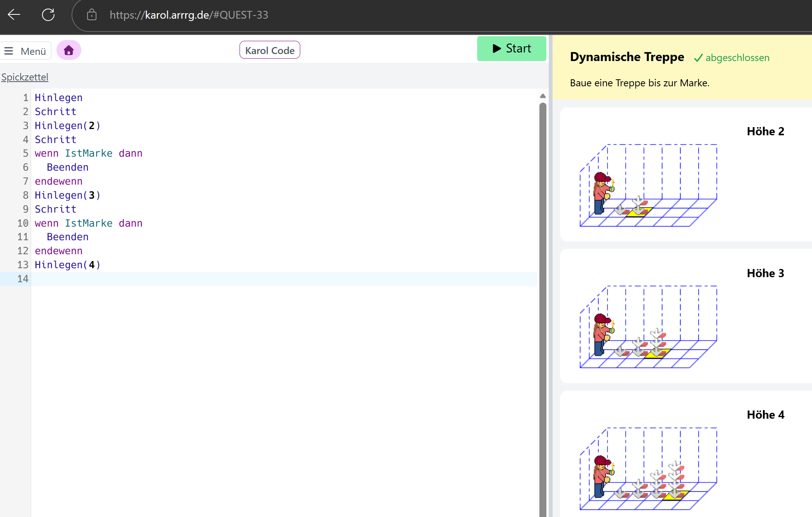Click the first Beenden statement
The height and width of the screenshot is (517, 812).
tap(68, 167)
